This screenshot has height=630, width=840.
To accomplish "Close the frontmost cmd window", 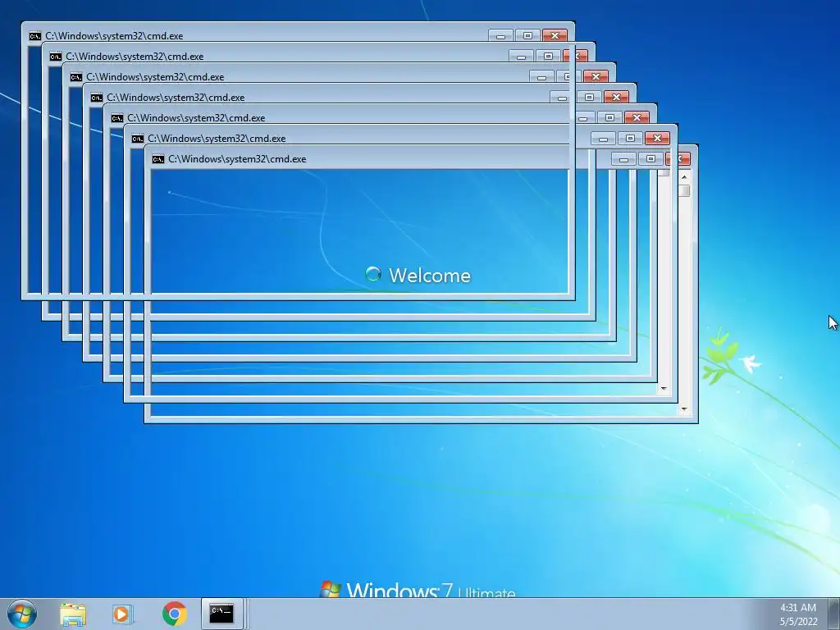I will [555, 36].
